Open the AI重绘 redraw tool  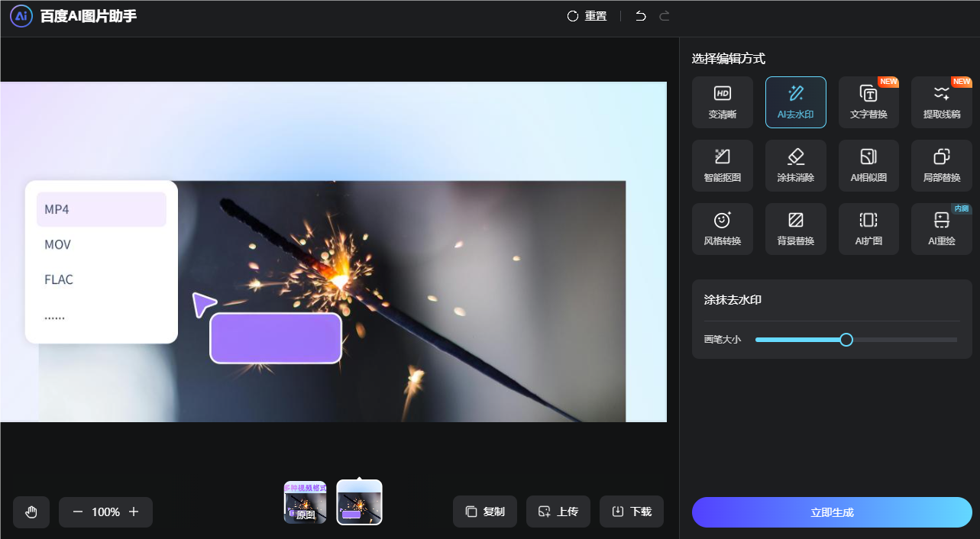tap(941, 229)
